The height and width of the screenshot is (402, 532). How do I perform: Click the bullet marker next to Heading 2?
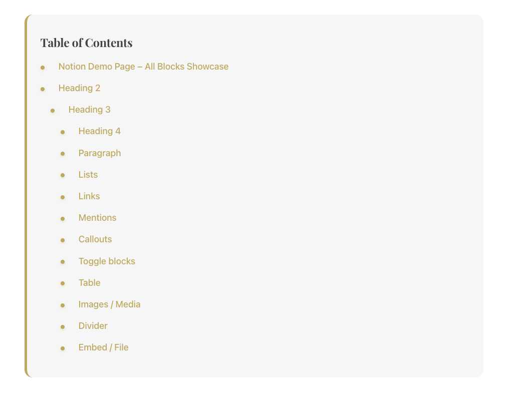(x=43, y=89)
